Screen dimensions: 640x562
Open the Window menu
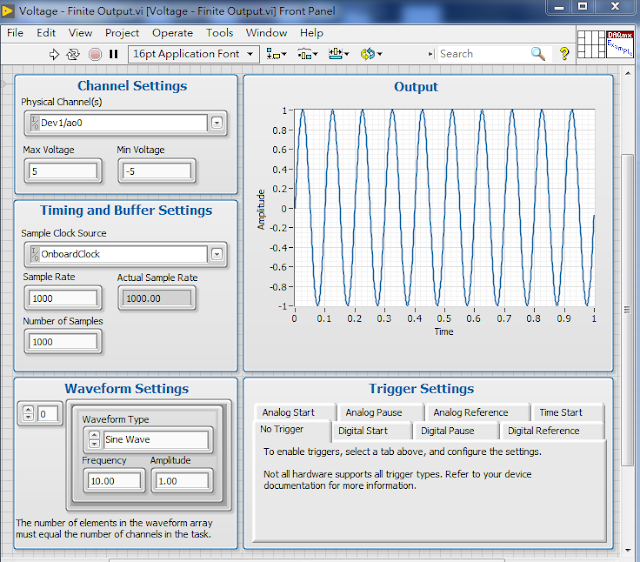(x=266, y=33)
